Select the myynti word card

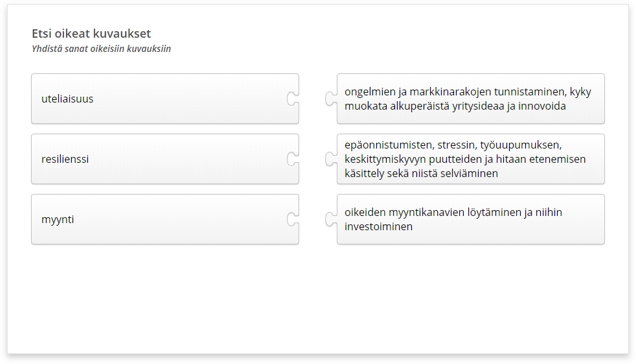coord(165,219)
